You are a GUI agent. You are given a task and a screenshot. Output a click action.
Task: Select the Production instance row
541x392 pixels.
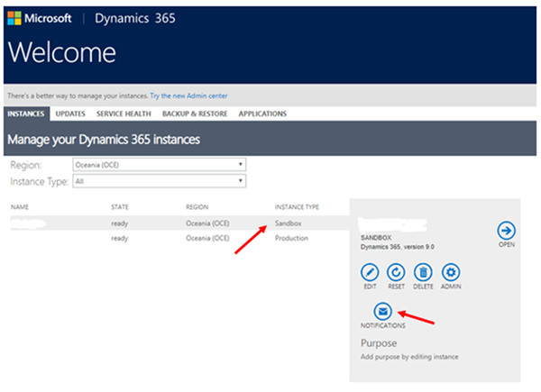(180, 238)
